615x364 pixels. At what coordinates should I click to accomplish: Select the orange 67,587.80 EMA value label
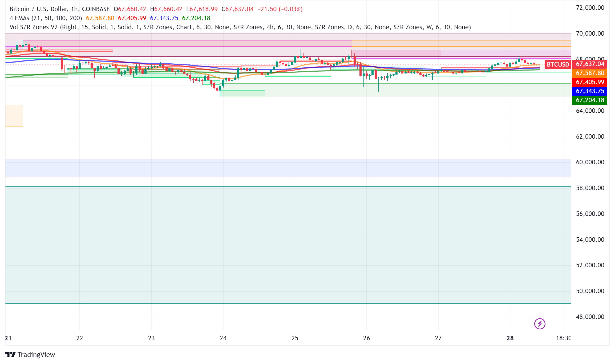589,73
